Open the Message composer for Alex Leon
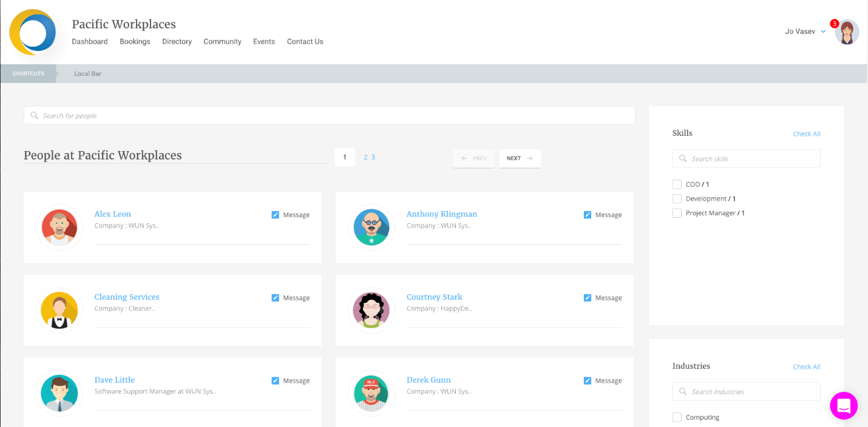This screenshot has width=868, height=427. click(274, 214)
